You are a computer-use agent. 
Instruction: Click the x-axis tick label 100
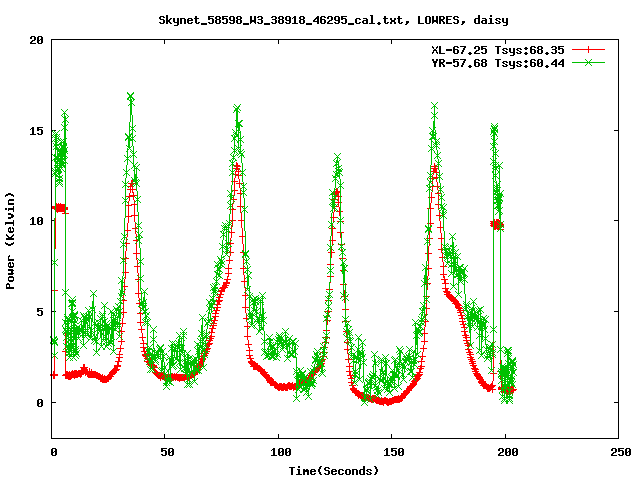(x=281, y=452)
